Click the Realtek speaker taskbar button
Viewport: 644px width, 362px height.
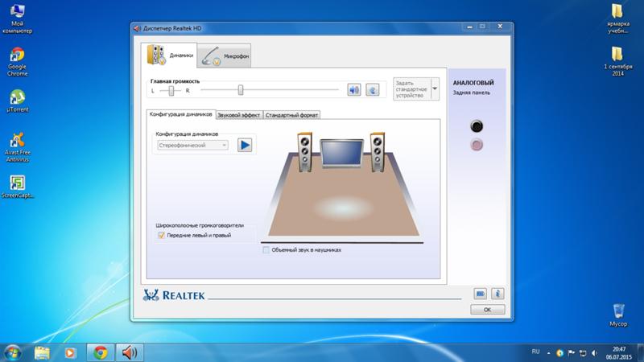(130, 352)
